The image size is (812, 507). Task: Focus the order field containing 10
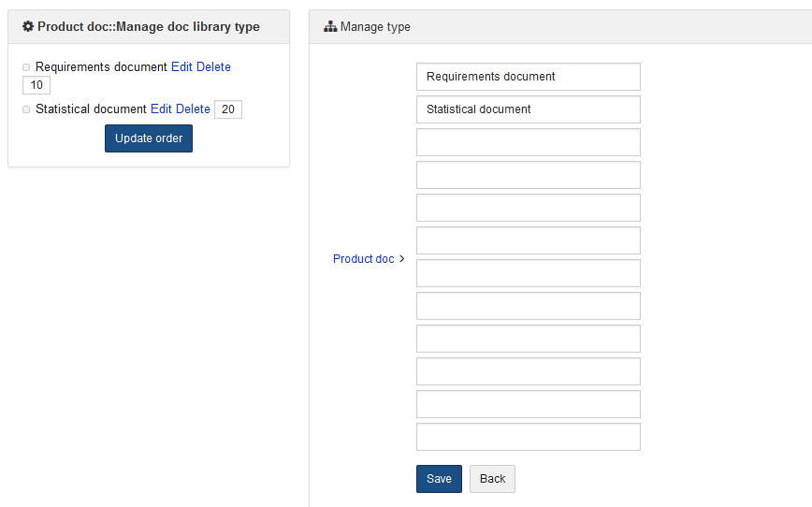36,85
